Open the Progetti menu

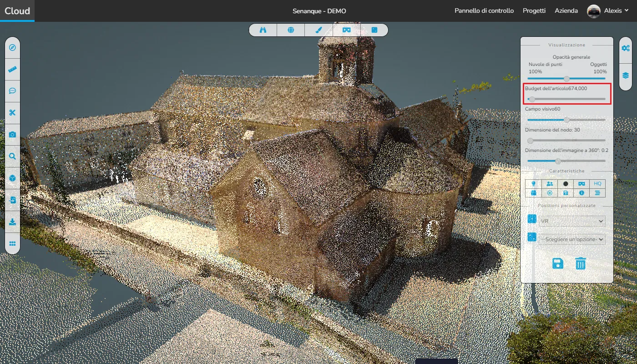pyautogui.click(x=534, y=11)
